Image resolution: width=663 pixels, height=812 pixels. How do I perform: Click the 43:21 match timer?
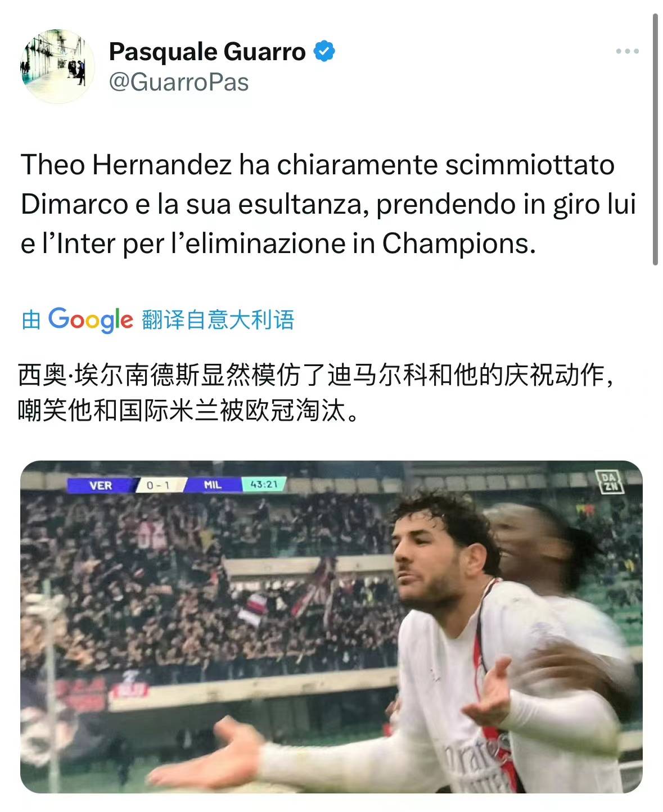(264, 484)
